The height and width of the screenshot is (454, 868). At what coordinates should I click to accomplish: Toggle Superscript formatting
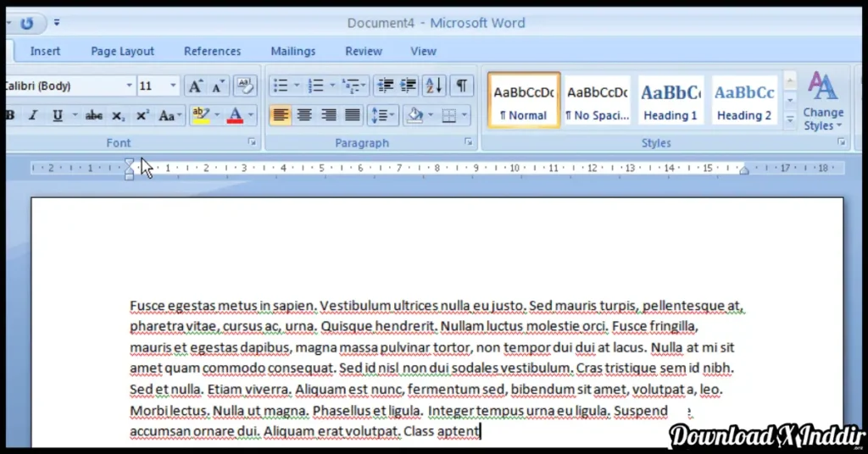click(142, 115)
